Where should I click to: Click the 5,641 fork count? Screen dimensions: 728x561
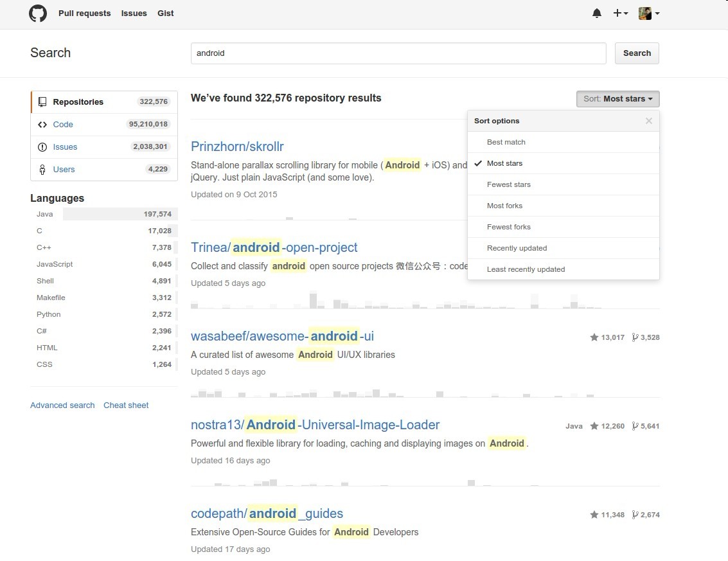click(x=650, y=426)
